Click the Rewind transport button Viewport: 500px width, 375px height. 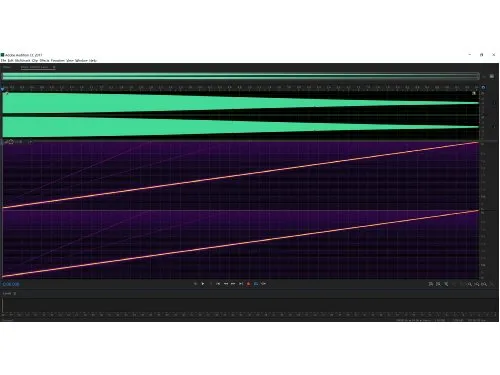pyautogui.click(x=226, y=284)
